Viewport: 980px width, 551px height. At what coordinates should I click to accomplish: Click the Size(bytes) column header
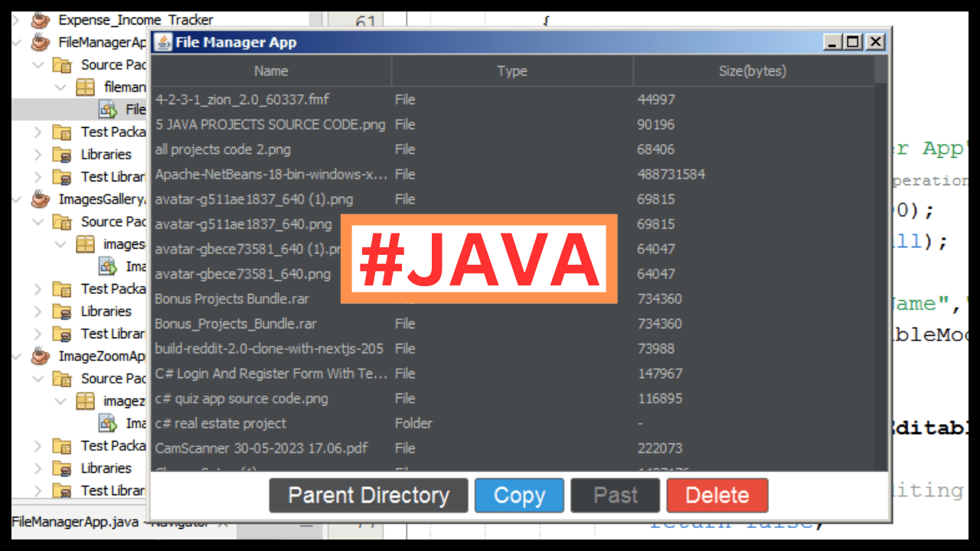coord(754,70)
